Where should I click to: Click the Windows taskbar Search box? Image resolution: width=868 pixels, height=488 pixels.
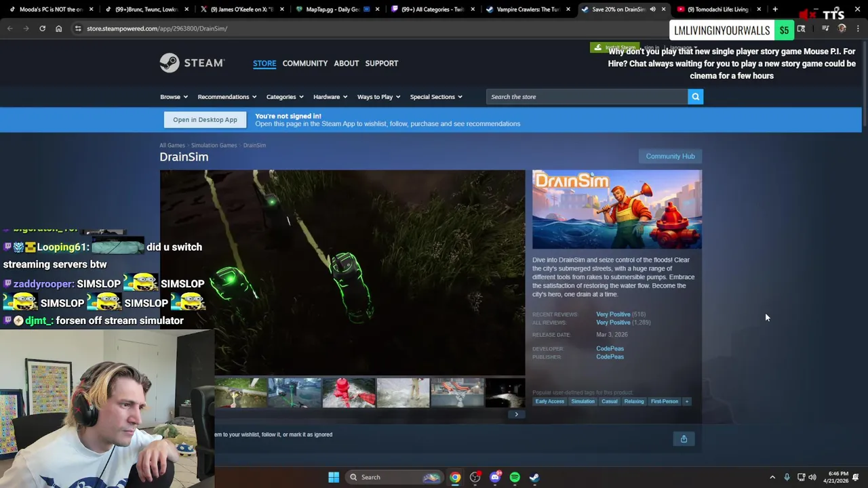pyautogui.click(x=395, y=477)
